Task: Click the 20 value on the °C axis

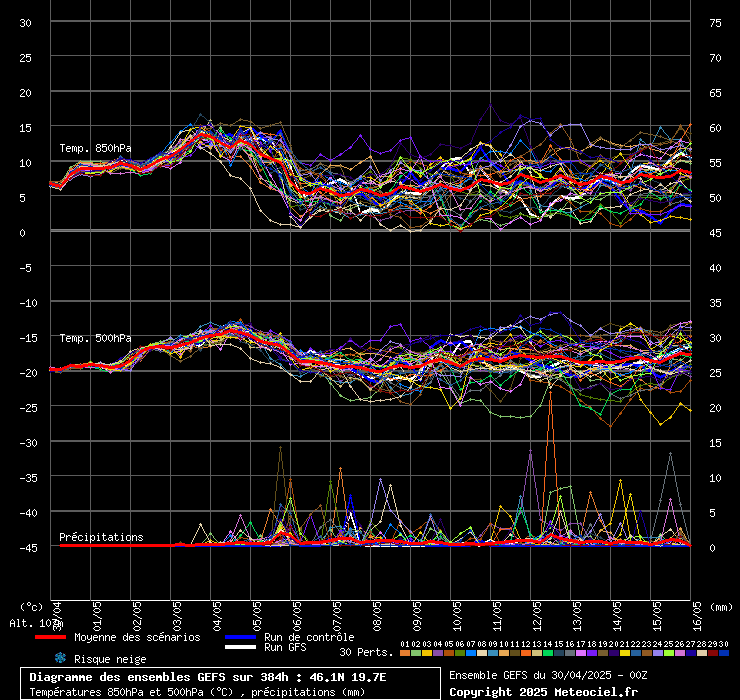Action: [25, 93]
